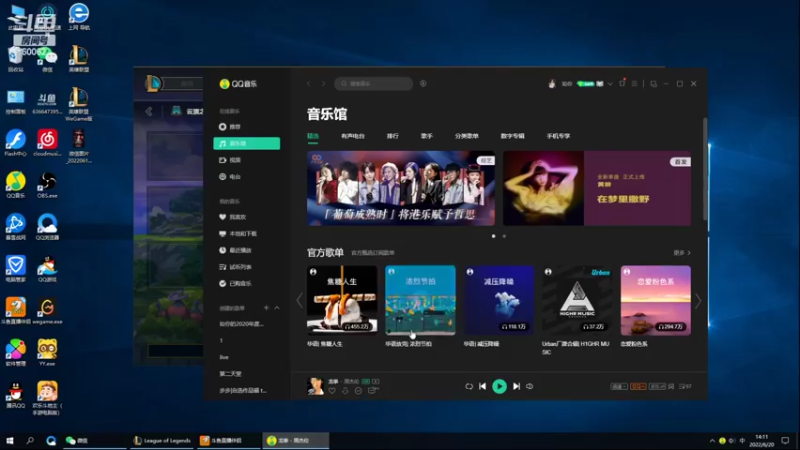
Task: Click more options icon under song title
Action: tap(358, 391)
